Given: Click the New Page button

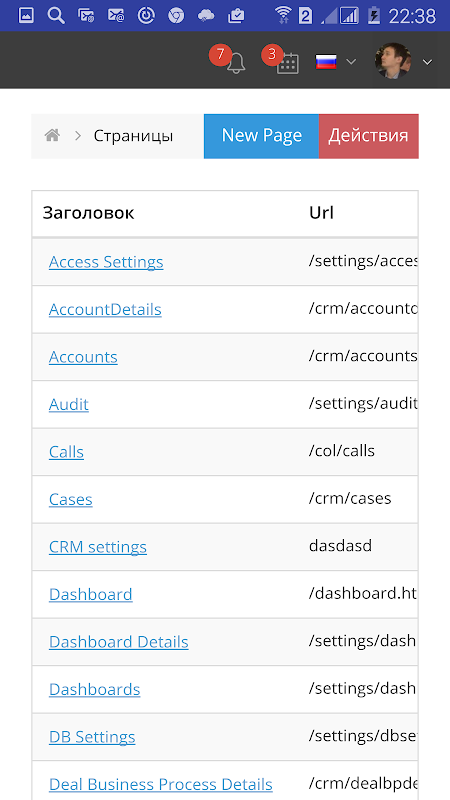Looking at the screenshot, I should (x=261, y=136).
